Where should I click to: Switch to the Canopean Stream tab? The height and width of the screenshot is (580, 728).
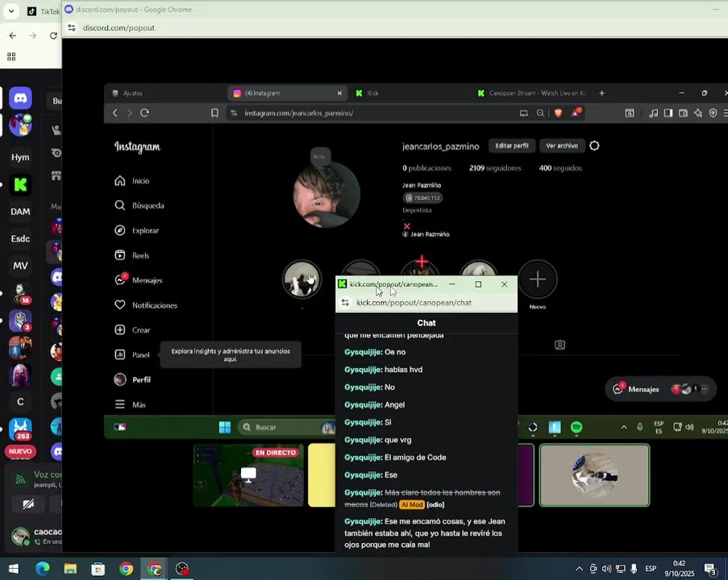(x=531, y=93)
